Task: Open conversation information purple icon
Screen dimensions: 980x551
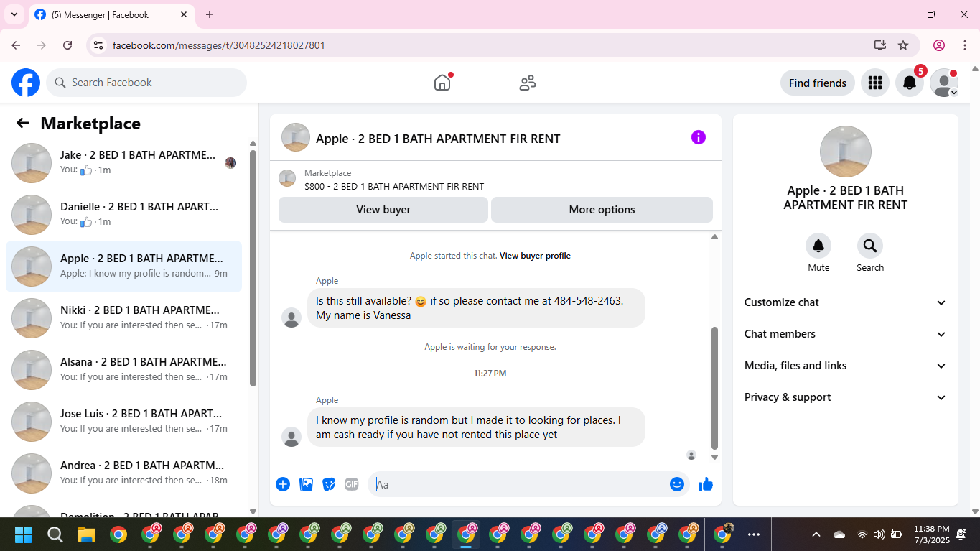Action: click(x=699, y=137)
